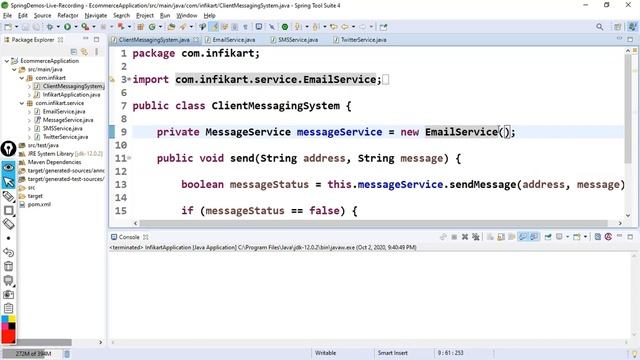Viewport: 640px width, 360px height.
Task: Switch to TwitterService.java editor tab
Action: tap(360, 40)
